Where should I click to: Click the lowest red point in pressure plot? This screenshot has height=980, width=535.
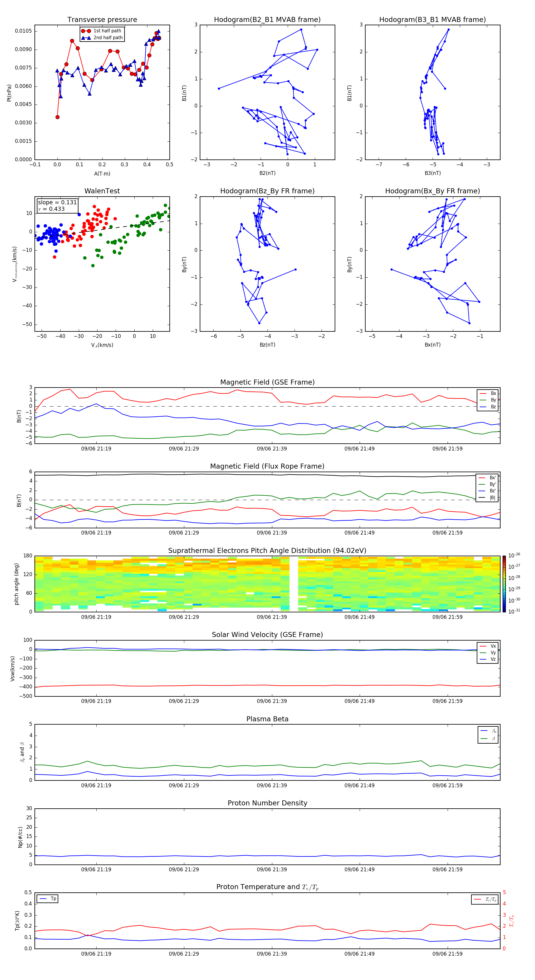click(57, 117)
